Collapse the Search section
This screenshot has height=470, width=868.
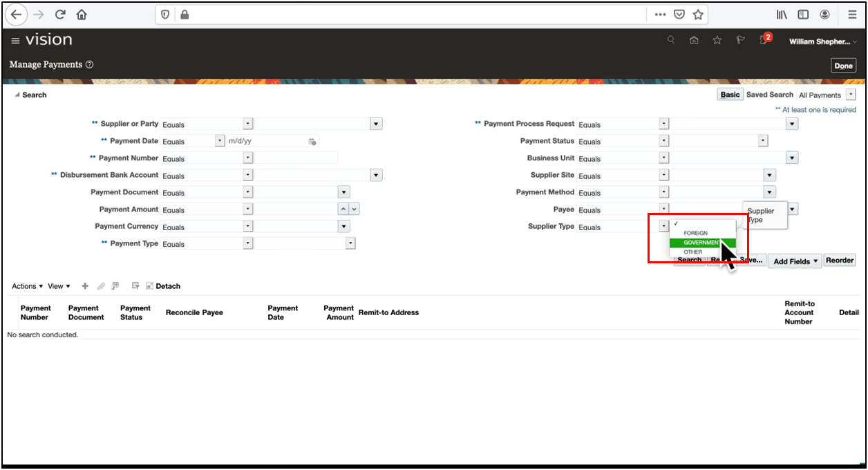pyautogui.click(x=17, y=95)
